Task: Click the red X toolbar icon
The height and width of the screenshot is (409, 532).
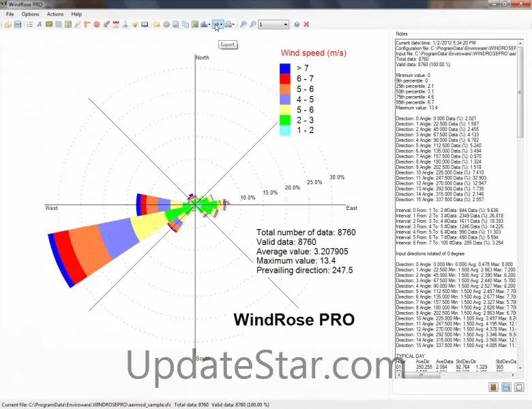Action: click(306, 25)
